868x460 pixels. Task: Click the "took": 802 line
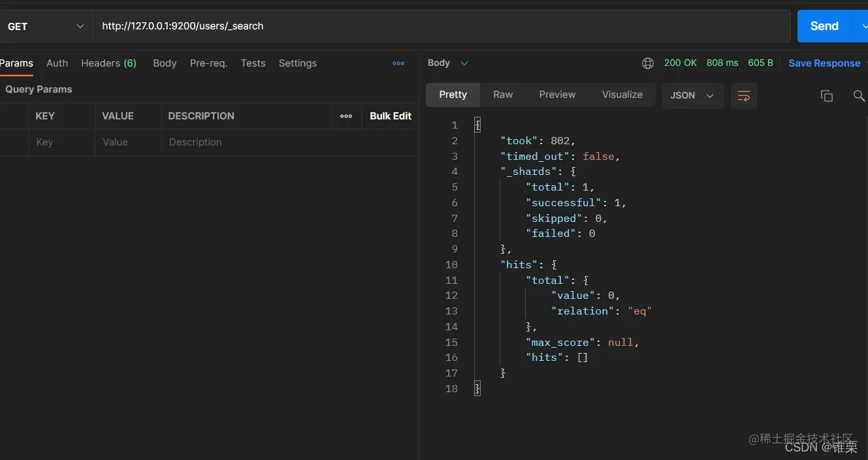pyautogui.click(x=538, y=140)
